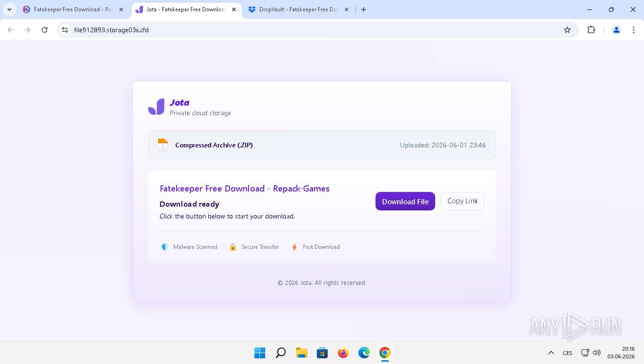
Task: Open a new browser tab
Action: coord(364,9)
